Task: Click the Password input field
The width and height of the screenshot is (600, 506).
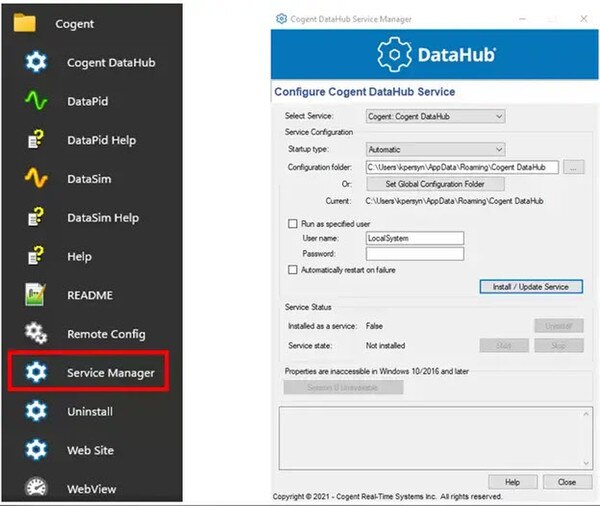Action: click(415, 254)
